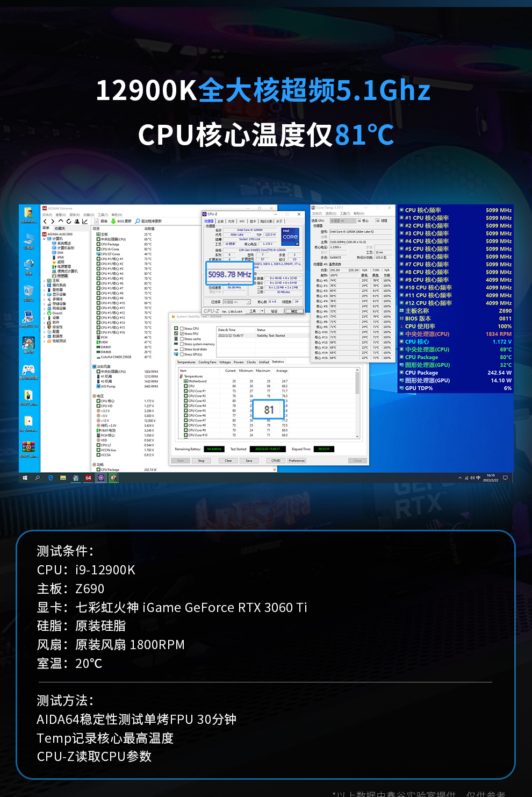Open the Core Temp 选择 CPU dropdown
The height and width of the screenshot is (797, 532).
pos(342,220)
